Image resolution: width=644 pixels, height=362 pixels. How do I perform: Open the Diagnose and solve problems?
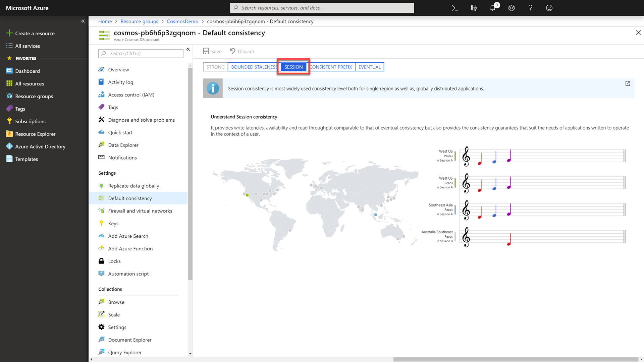point(142,119)
